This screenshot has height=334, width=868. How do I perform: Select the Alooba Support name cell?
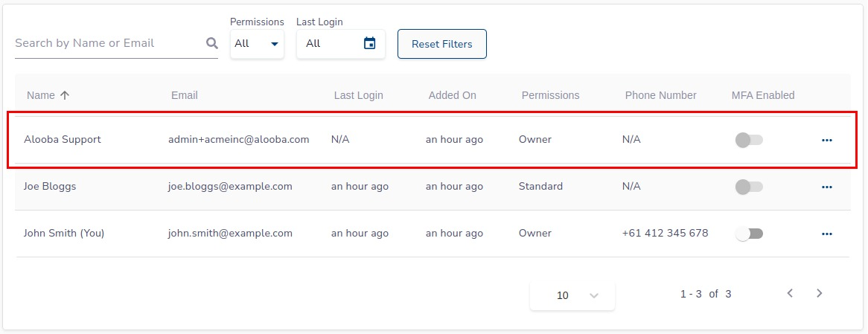63,139
